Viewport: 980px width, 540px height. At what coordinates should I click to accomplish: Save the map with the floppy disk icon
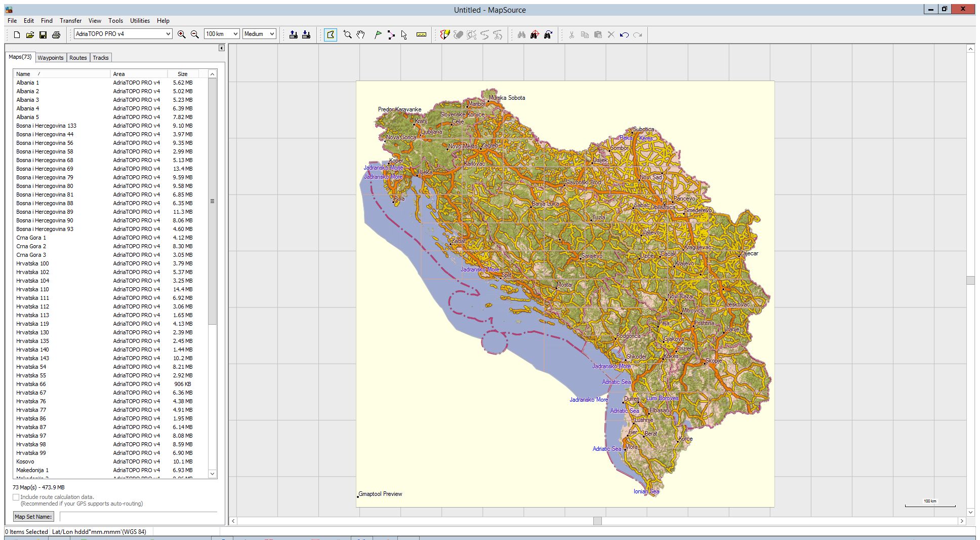43,35
